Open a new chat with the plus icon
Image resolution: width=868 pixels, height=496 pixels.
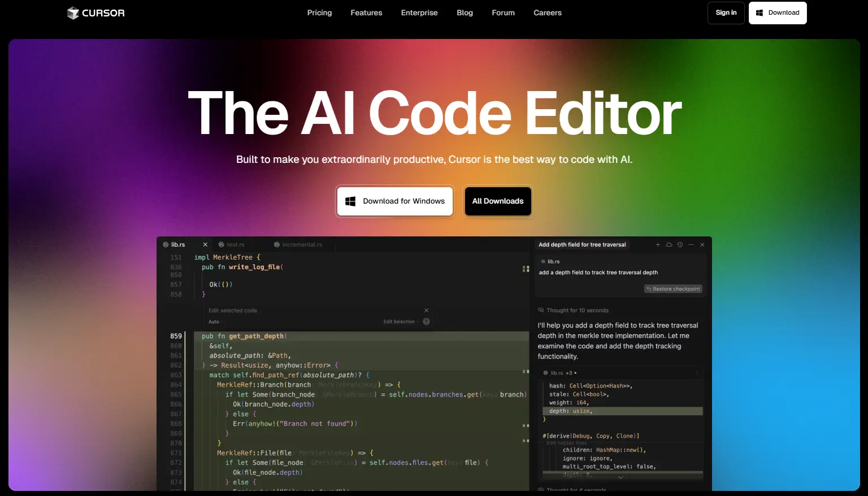658,244
